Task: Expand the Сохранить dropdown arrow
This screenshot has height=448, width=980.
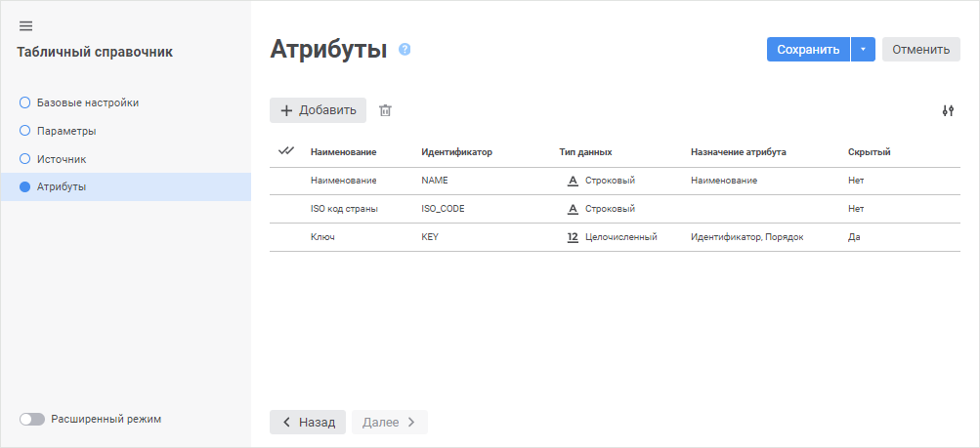Action: tap(863, 50)
